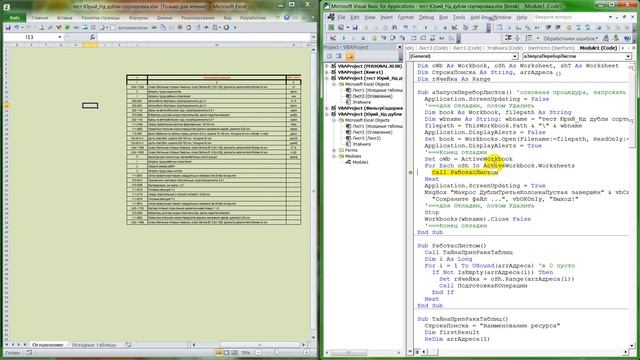Image resolution: width=640 pixels, height=360 pixels.
Task: Click View Object icon in Project panel
Action: [339, 56]
